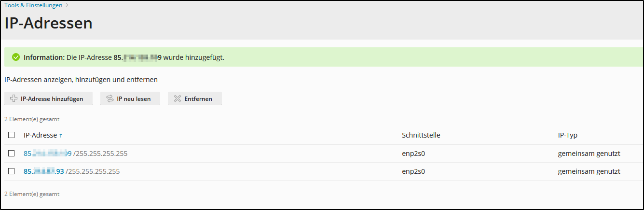The height and width of the screenshot is (210, 644).
Task: Check the box for IP ending in 09
Action: (x=12, y=154)
